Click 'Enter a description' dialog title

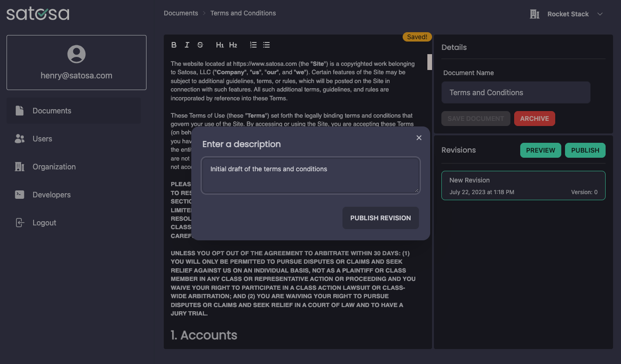pyautogui.click(x=242, y=144)
